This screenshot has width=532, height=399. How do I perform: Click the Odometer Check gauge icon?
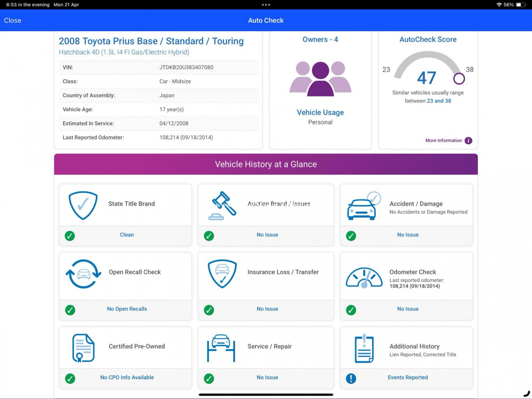click(x=364, y=277)
